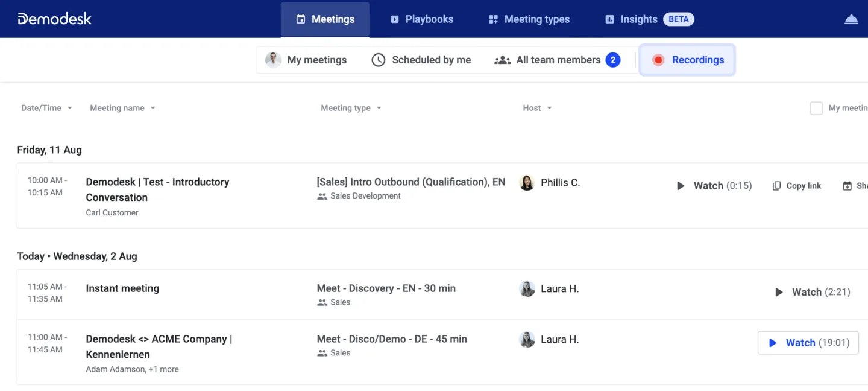The width and height of the screenshot is (868, 391).
Task: Click Laura H. avatar on Instant meeting row
Action: (527, 289)
